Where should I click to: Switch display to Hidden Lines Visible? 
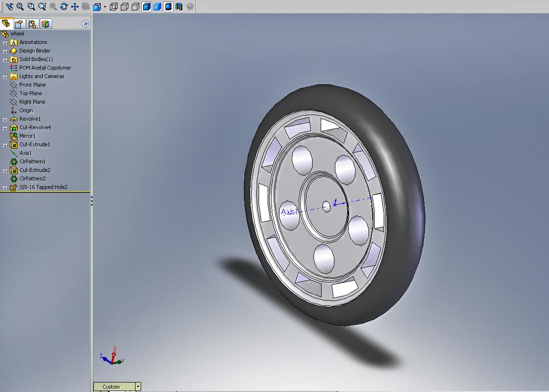(x=124, y=7)
